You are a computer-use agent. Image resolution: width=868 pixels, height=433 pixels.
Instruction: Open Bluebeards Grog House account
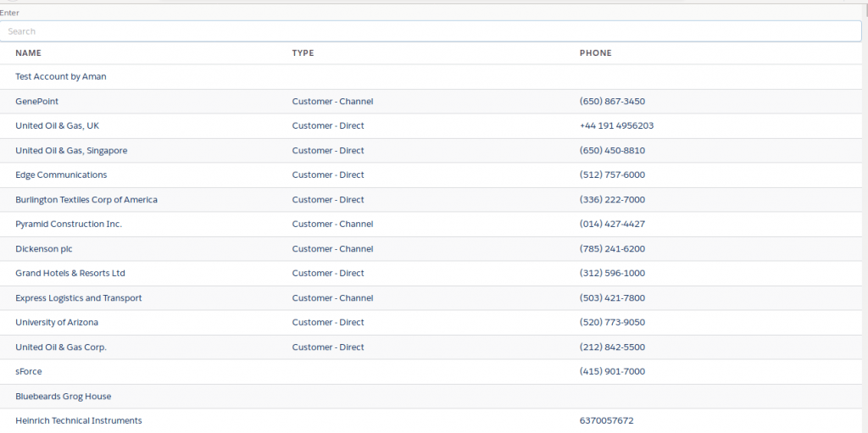(x=64, y=397)
